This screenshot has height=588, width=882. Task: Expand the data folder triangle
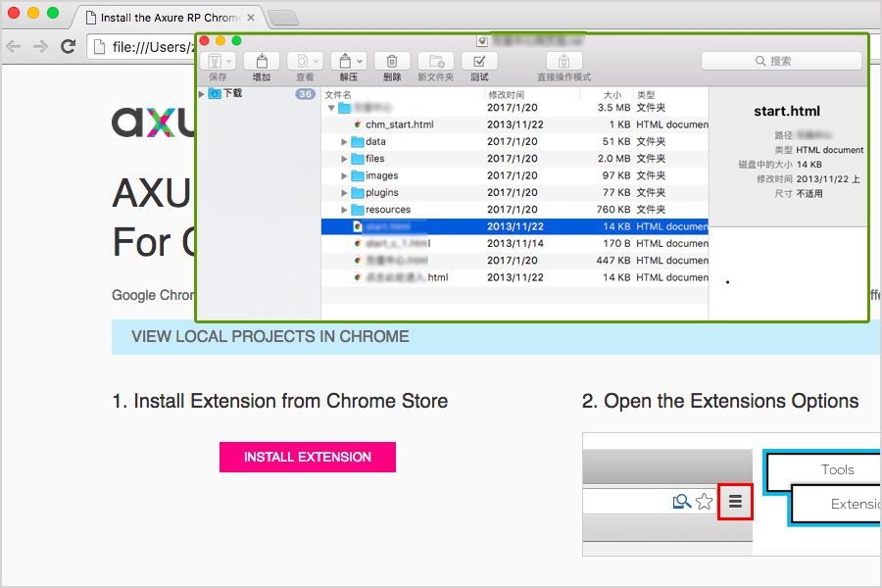344,142
